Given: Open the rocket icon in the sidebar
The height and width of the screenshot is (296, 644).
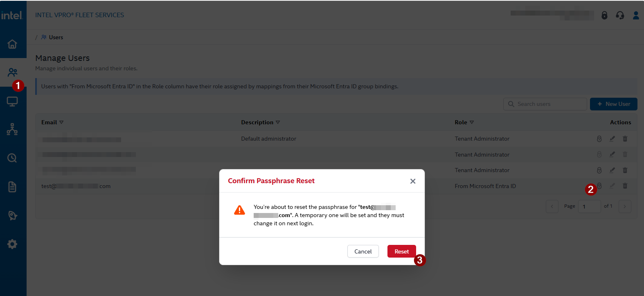Looking at the screenshot, I should [x=12, y=215].
